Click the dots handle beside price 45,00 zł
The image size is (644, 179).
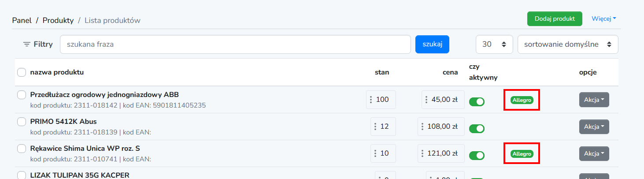[426, 100]
